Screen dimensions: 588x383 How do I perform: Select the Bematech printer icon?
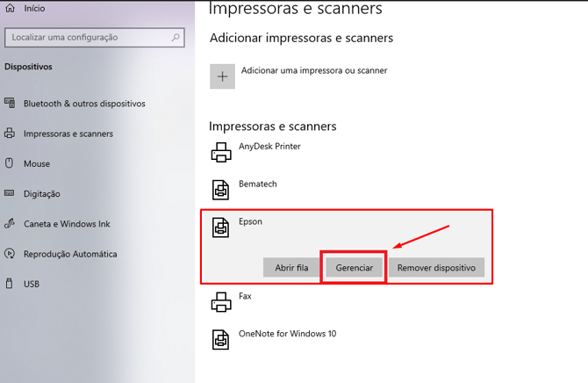(x=220, y=190)
